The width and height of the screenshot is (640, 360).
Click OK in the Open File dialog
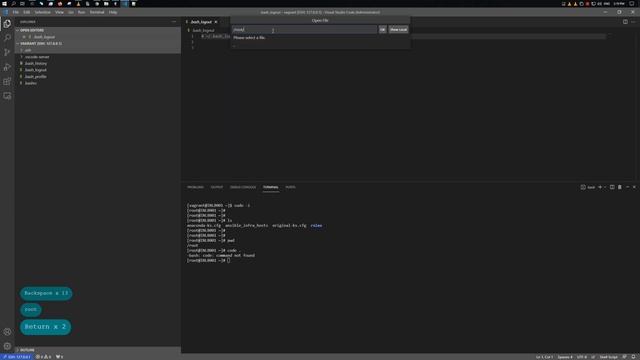click(382, 29)
